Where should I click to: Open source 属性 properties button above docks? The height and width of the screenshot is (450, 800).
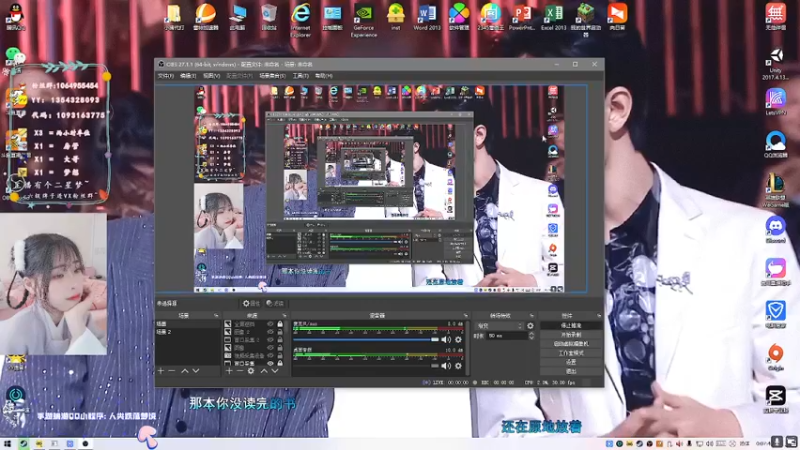(x=251, y=303)
